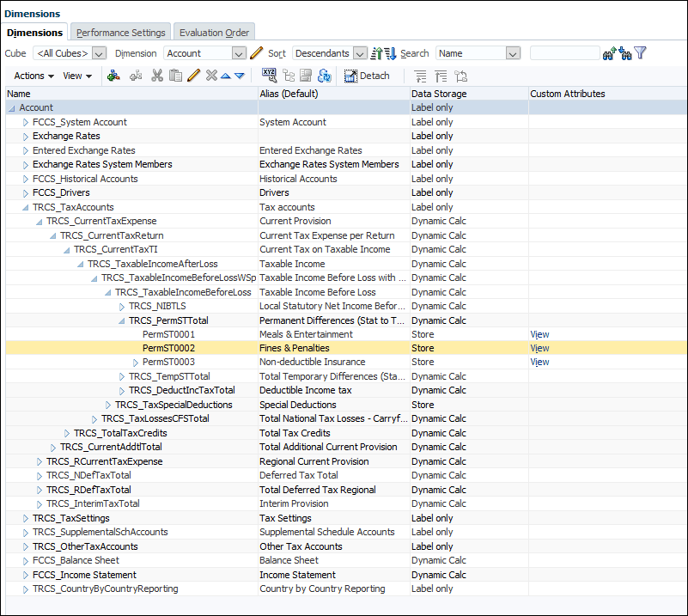The image size is (688, 616).
Task: Expand FCCS_Drivers node
Action: point(26,193)
